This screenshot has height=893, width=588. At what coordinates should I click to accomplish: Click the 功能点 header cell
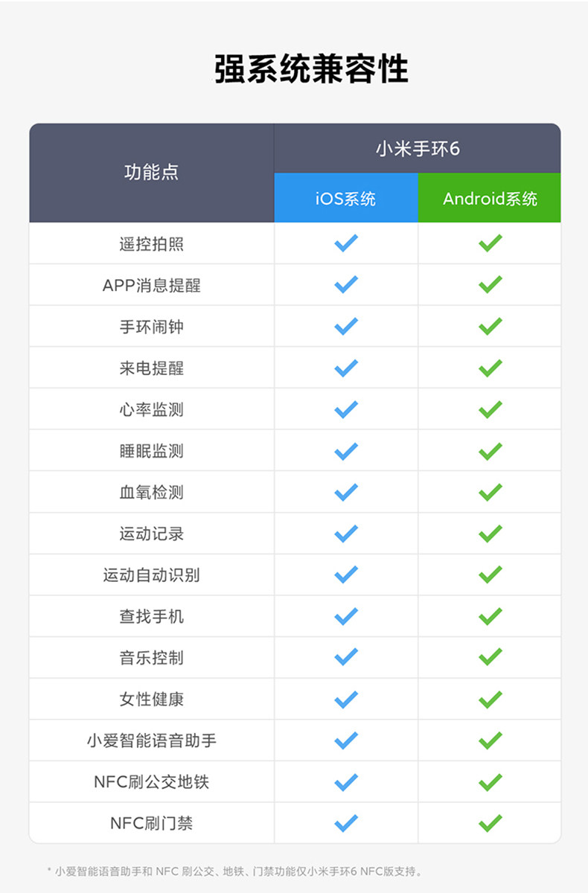(151, 173)
